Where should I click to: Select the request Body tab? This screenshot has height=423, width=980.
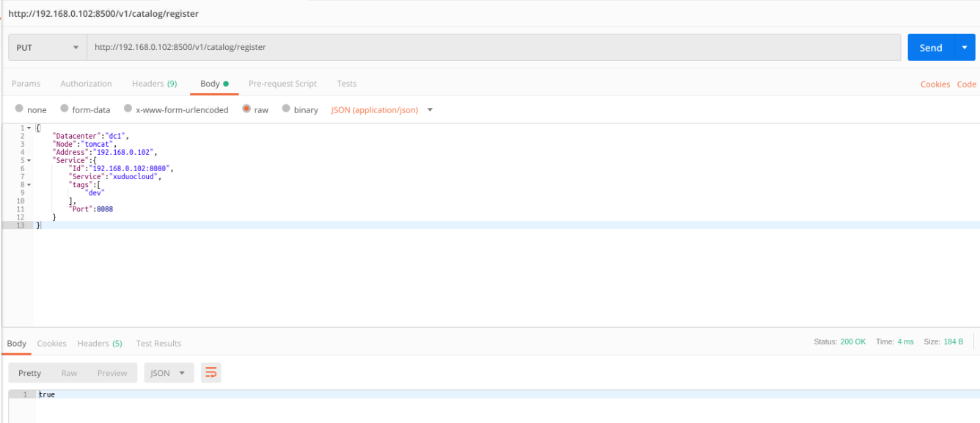pos(214,84)
